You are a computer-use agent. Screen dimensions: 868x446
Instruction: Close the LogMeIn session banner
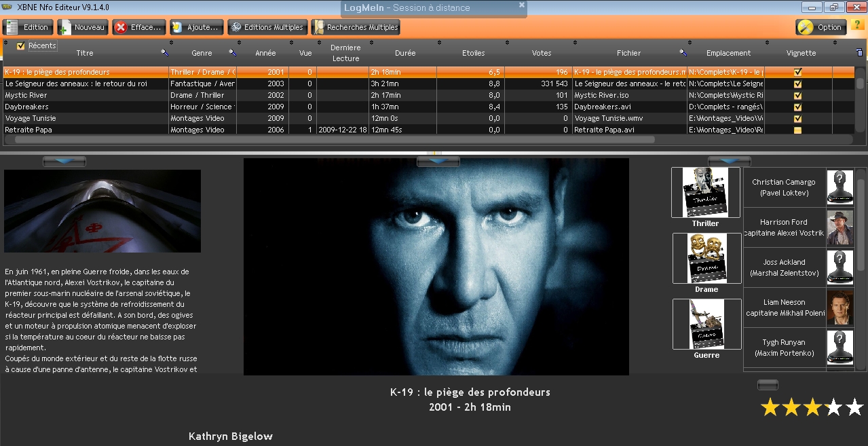point(521,5)
